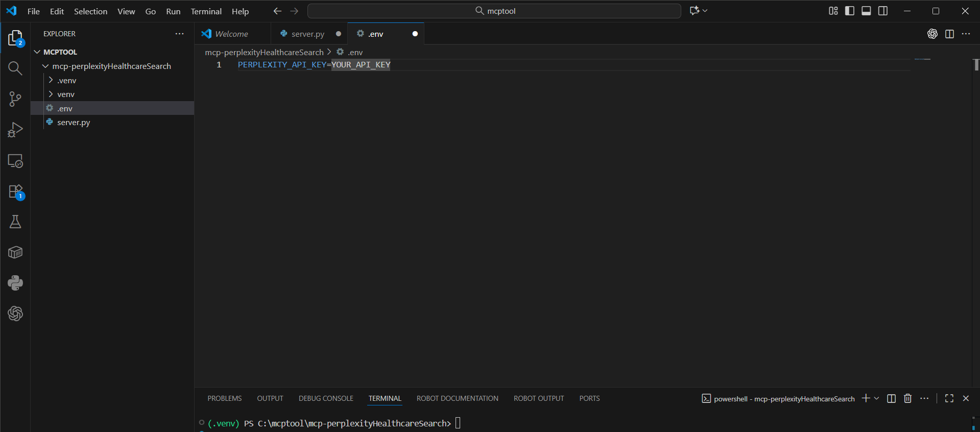Open the Remote Explorer view
Viewport: 980px width, 432px height.
pos(15,161)
